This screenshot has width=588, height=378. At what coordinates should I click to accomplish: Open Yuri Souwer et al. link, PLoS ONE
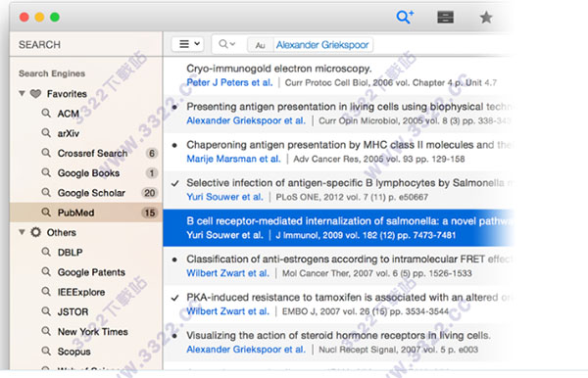tap(224, 197)
